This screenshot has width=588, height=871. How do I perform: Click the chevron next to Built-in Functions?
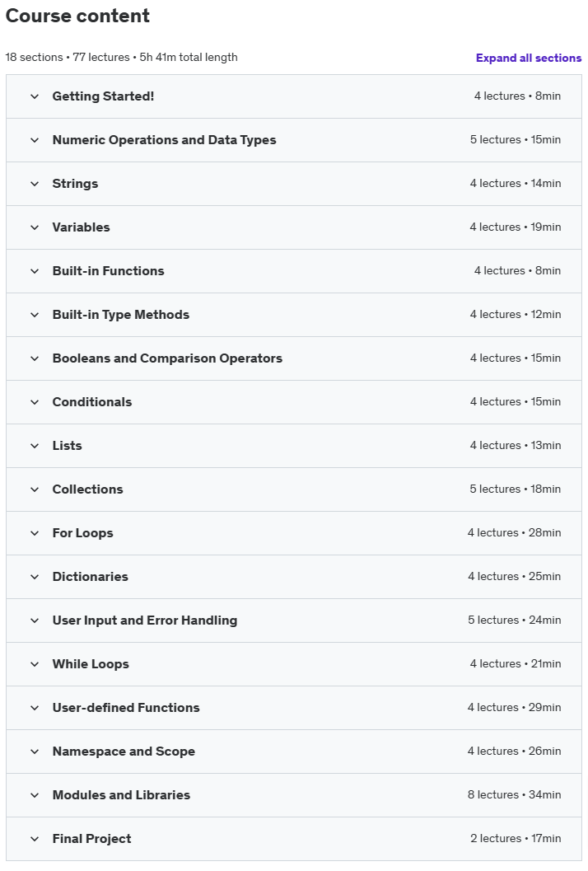point(35,271)
